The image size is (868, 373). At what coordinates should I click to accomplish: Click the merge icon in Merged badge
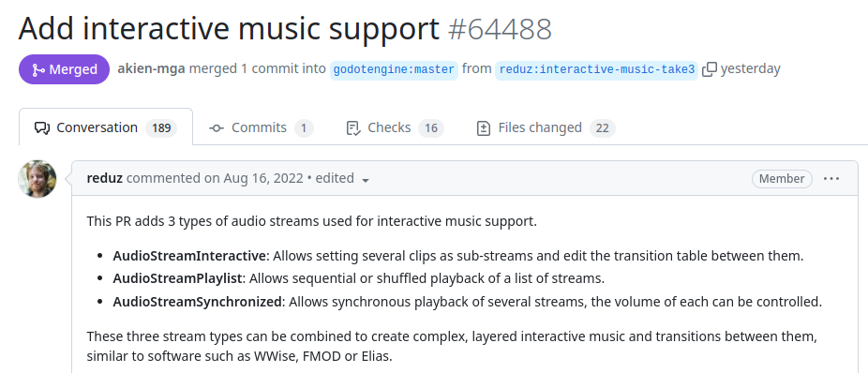[38, 69]
